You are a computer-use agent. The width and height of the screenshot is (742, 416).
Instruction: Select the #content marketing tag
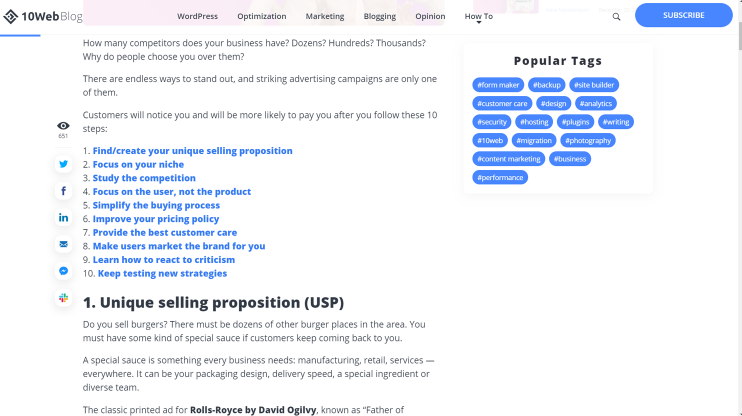509,159
